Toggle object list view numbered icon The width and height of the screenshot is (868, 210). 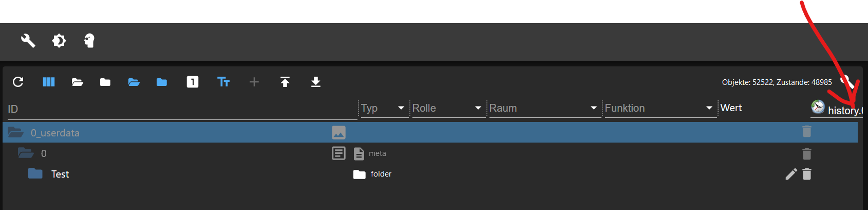click(193, 82)
